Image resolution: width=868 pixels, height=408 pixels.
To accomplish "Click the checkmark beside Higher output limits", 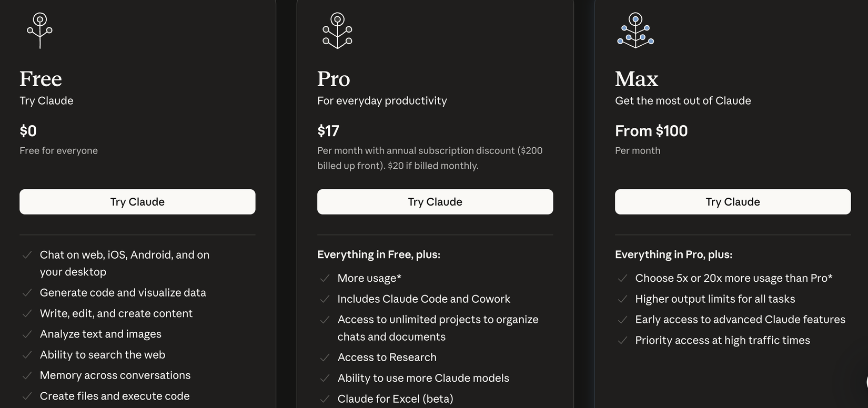I will point(623,299).
